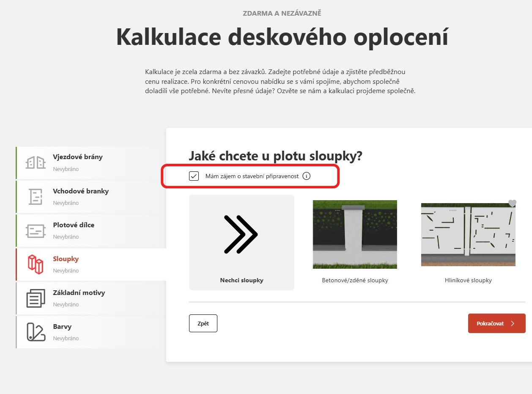
Task: Switch to the Barvy step
Action: [x=62, y=327]
